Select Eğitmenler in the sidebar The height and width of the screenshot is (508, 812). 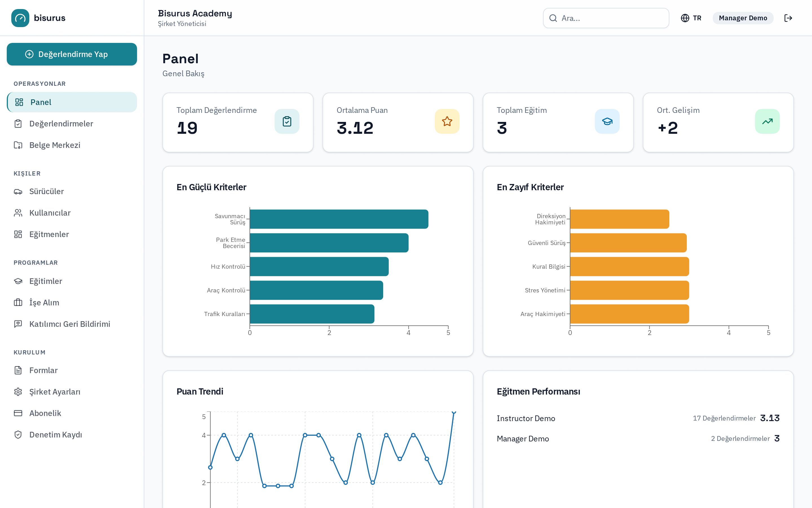(x=72, y=234)
